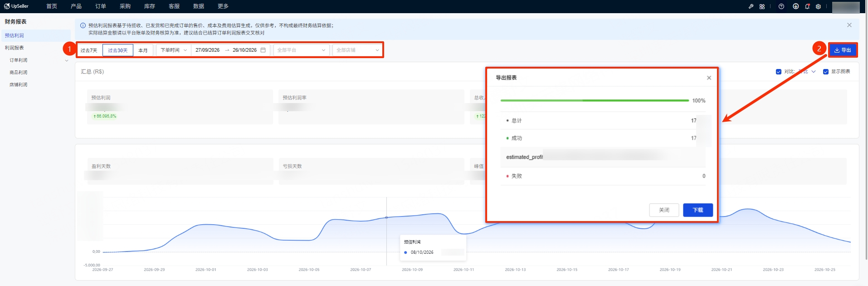Open the 全部店铺 store dropdown
The image size is (868, 286).
[357, 50]
